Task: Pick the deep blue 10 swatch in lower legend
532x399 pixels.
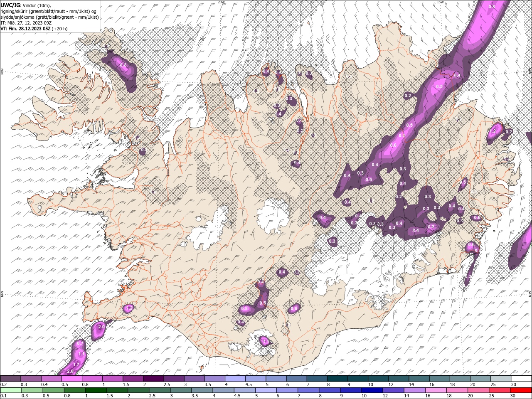Action: pyautogui.click(x=372, y=390)
